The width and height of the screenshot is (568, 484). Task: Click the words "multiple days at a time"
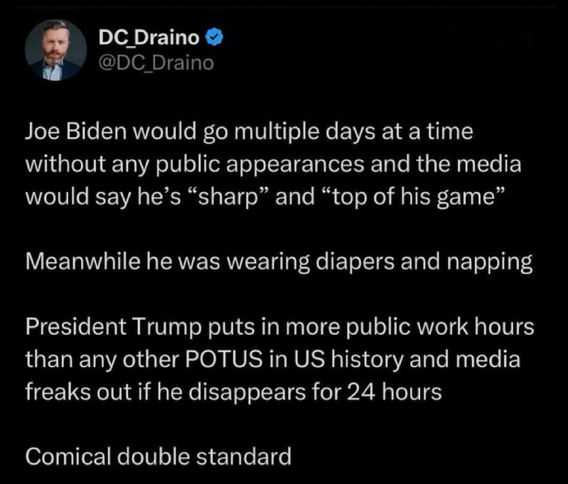coord(354,132)
